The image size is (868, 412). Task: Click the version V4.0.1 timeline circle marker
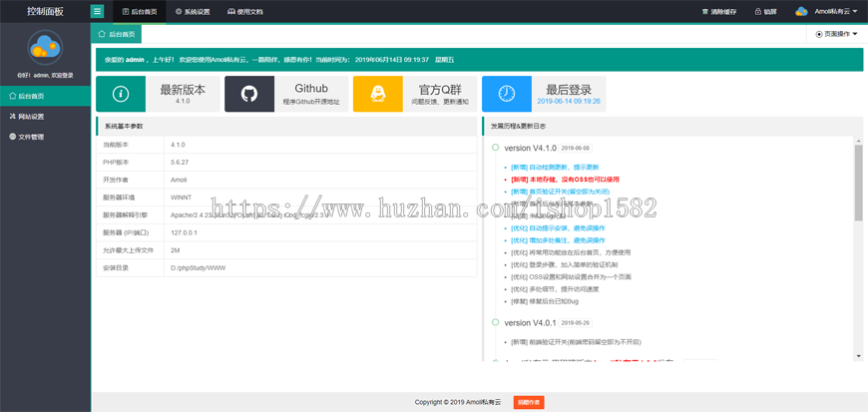pos(496,322)
